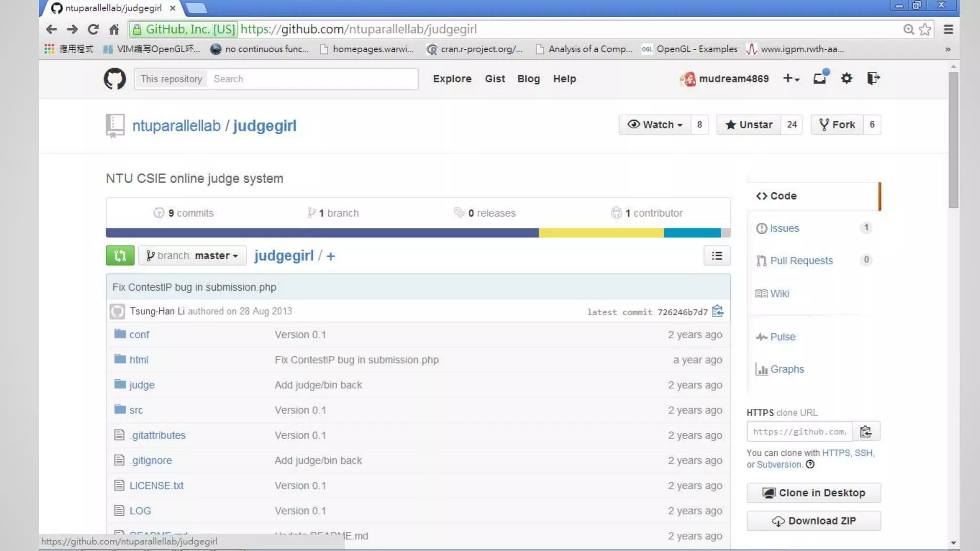Open the plus create-new dropdown
This screenshot has width=980, height=551.
(791, 78)
